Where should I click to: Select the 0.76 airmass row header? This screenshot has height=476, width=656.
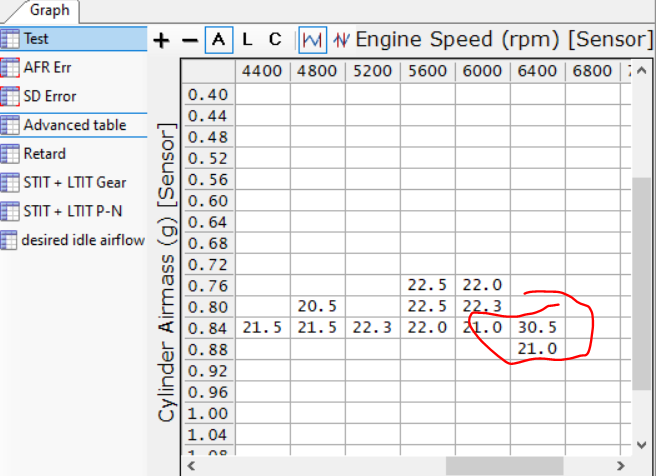click(x=208, y=286)
